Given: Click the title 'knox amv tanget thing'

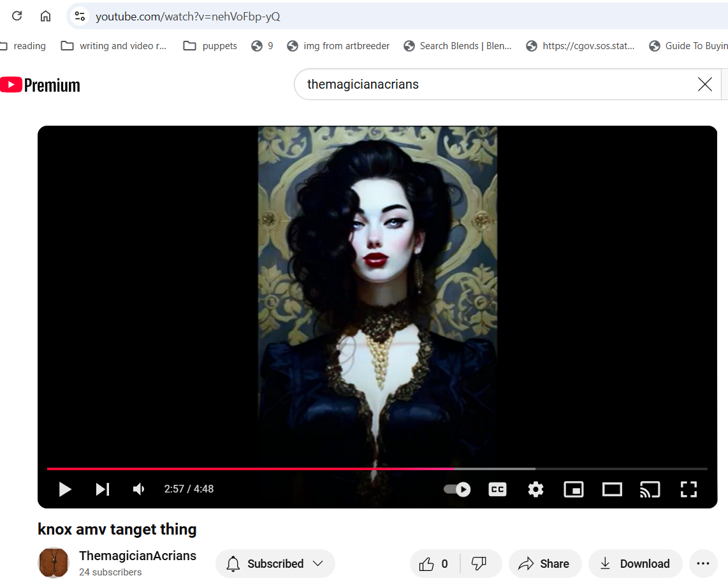Looking at the screenshot, I should [117, 529].
